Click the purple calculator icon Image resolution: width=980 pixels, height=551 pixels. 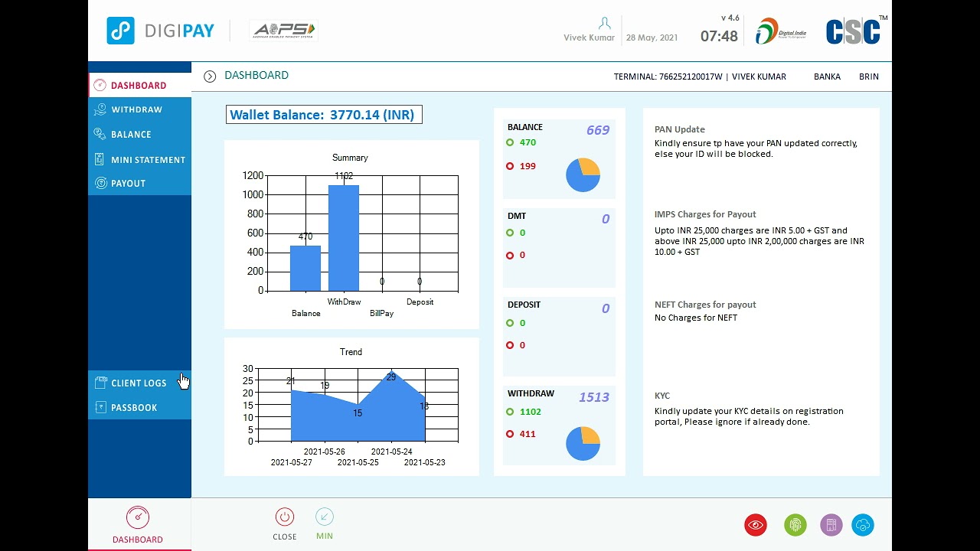[x=831, y=525]
